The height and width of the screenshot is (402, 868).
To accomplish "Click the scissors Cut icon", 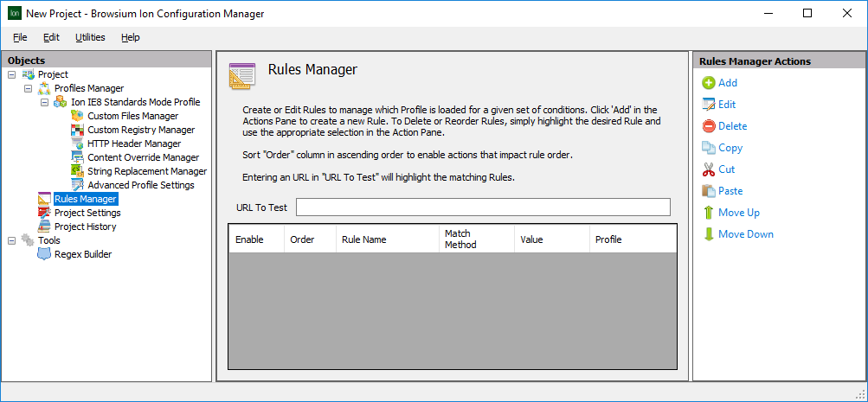I will click(x=708, y=169).
